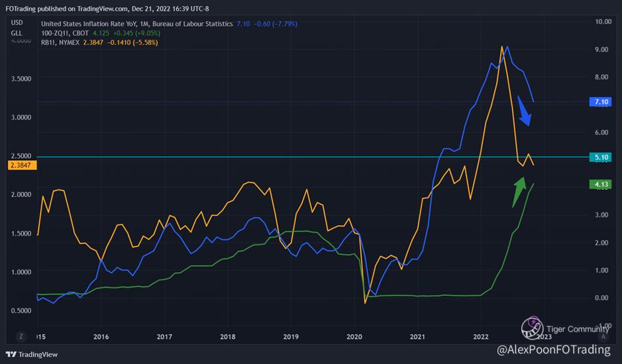
Task: Click the orange 2.3847 price label
Action: (x=18, y=164)
